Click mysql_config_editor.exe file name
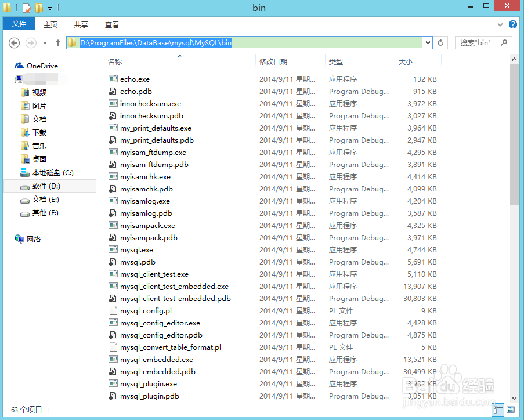Screen dimensions: 524x420 click(160, 323)
